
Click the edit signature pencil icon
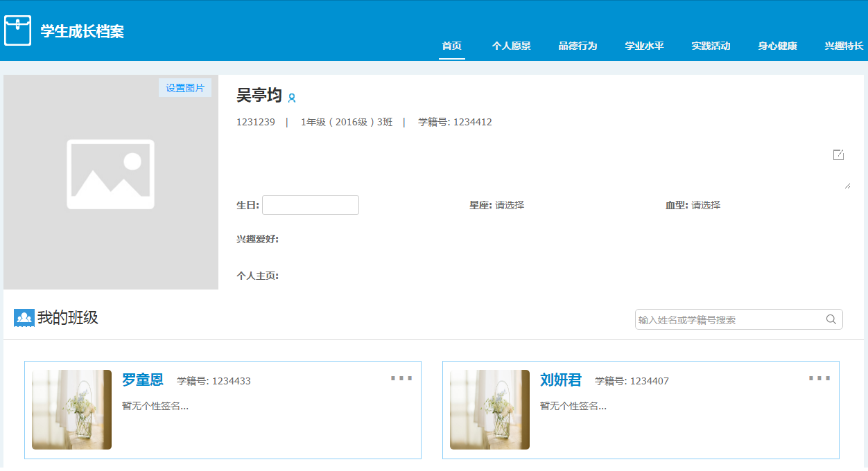(x=838, y=154)
